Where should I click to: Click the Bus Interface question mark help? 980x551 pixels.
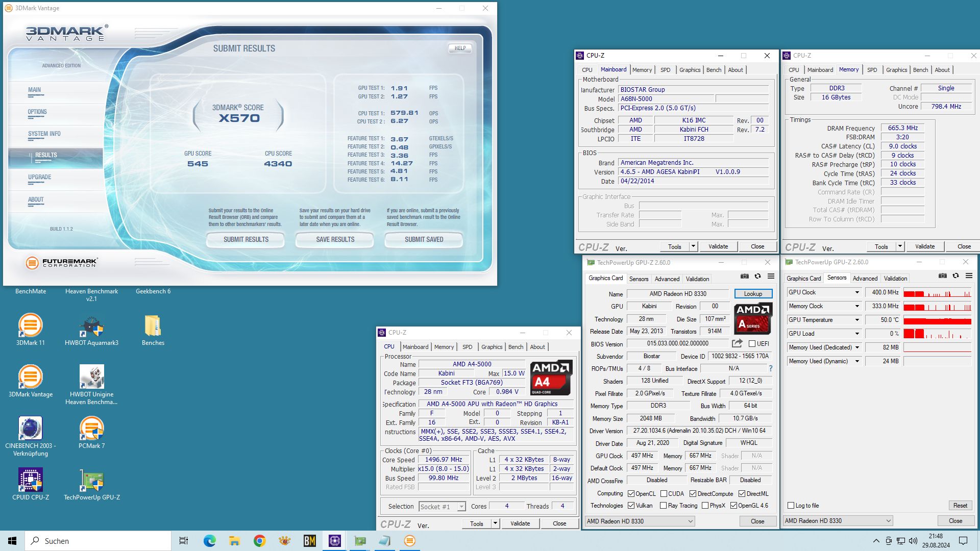pos(771,368)
